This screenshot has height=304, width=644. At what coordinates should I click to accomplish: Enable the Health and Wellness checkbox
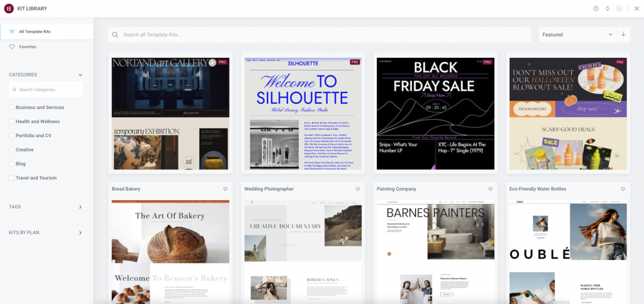pos(12,121)
